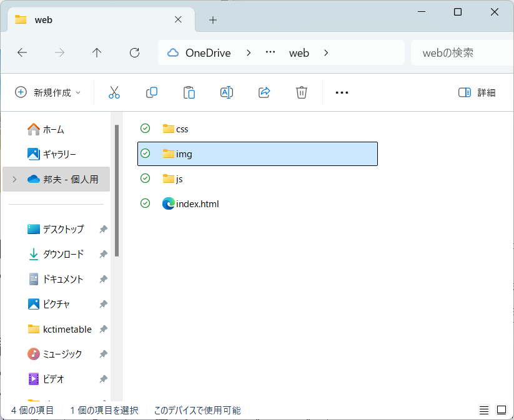Click OneDrive in the address breadcrumb
This screenshot has height=420, width=514.
point(207,53)
